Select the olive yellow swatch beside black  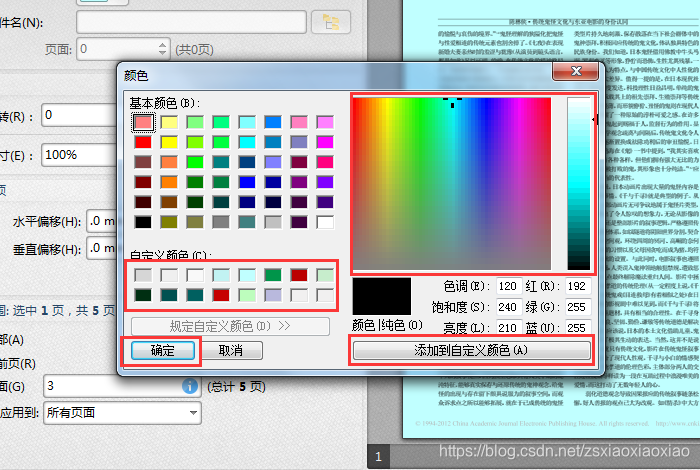(169, 222)
